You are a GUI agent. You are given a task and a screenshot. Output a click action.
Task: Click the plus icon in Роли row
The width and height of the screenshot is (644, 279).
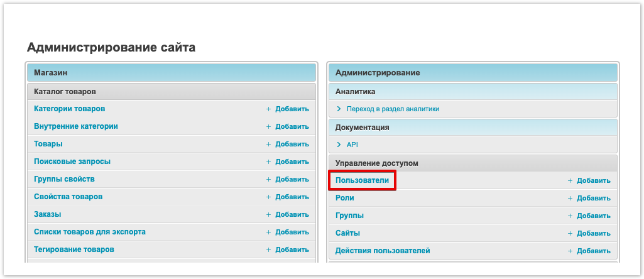point(570,198)
